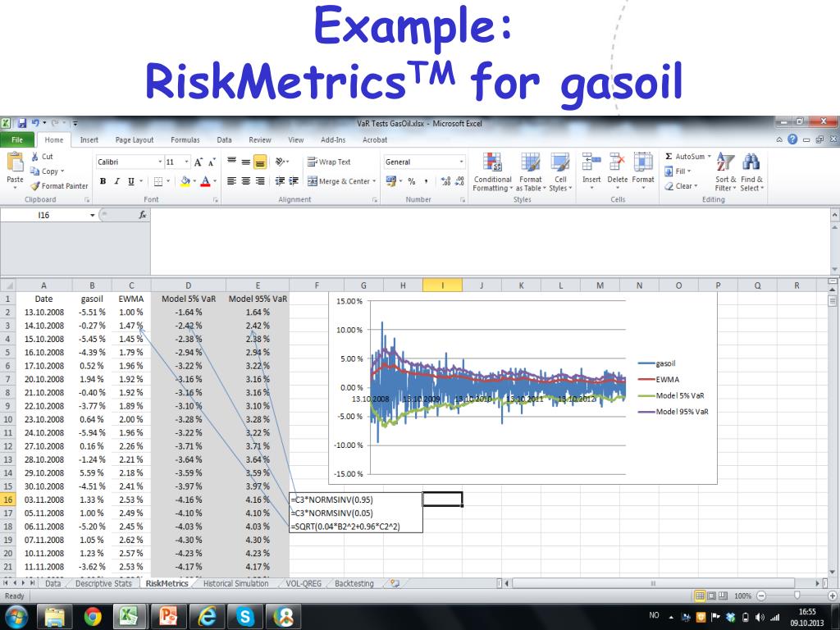The height and width of the screenshot is (630, 840).
Task: Open the Calibri font name dropdown
Action: pyautogui.click(x=160, y=162)
